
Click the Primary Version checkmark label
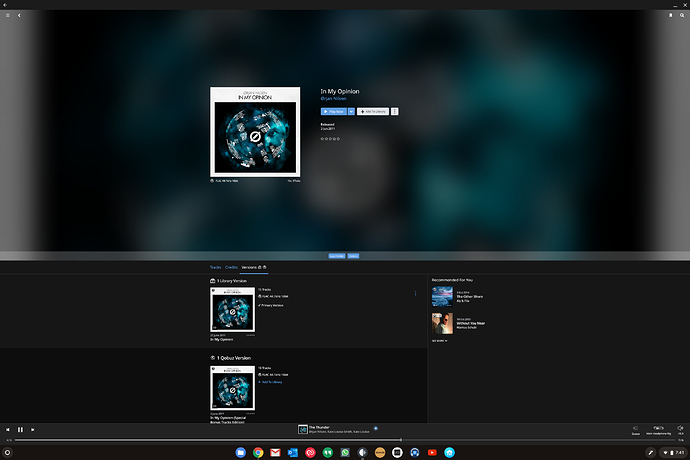[271, 305]
